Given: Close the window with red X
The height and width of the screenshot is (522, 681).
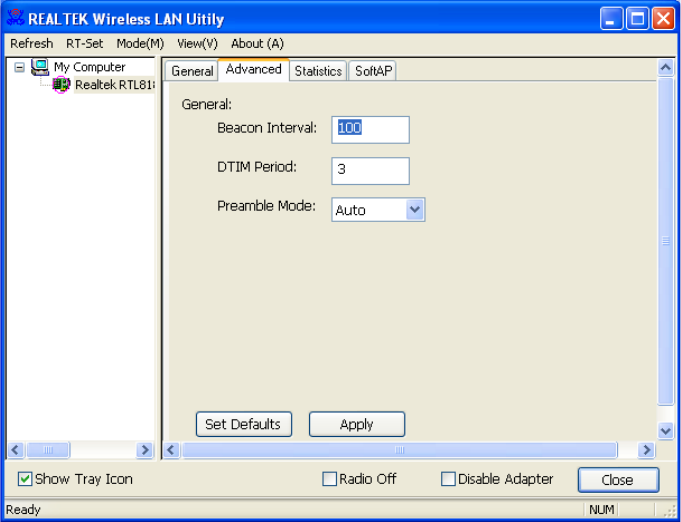Looking at the screenshot, I should pos(664,19).
